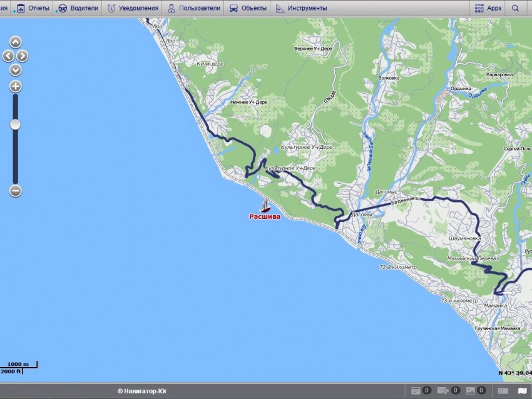
Task: Select the Расшива boat marker on map
Action: pos(265,206)
